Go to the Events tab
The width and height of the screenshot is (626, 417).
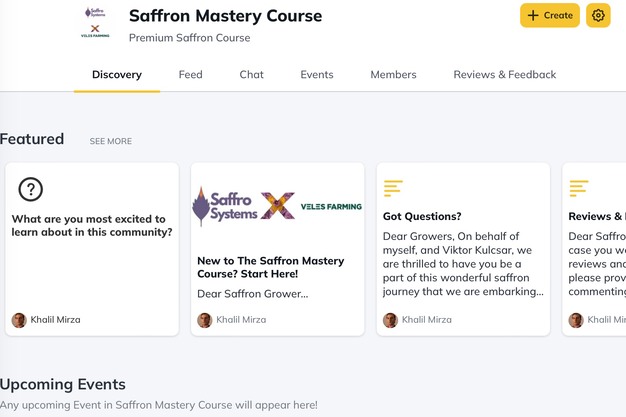(317, 75)
